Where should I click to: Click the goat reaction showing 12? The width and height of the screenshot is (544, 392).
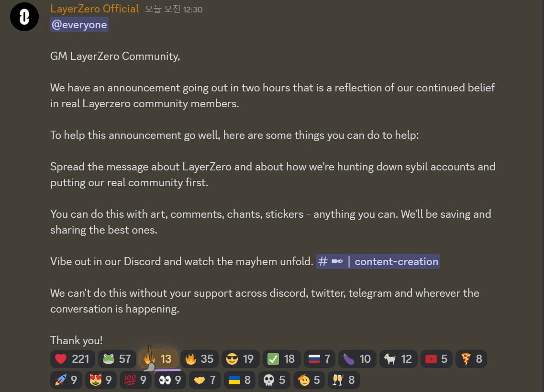[398, 358]
